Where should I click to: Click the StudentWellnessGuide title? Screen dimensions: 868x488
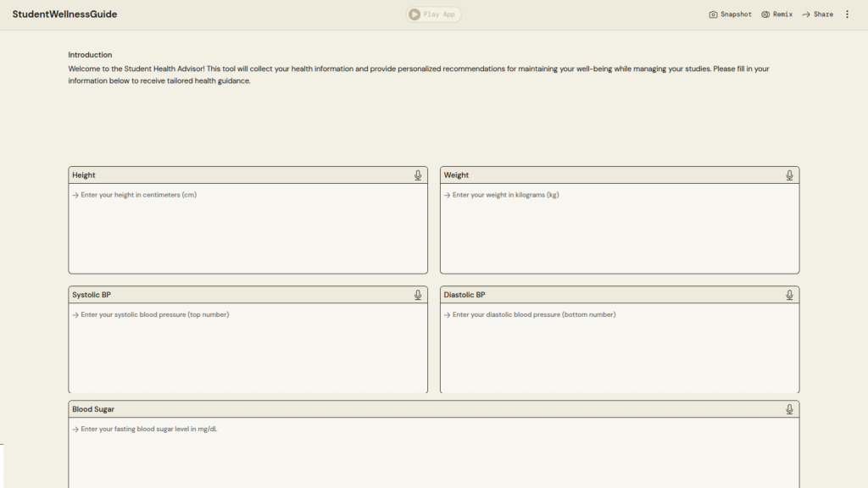point(64,14)
